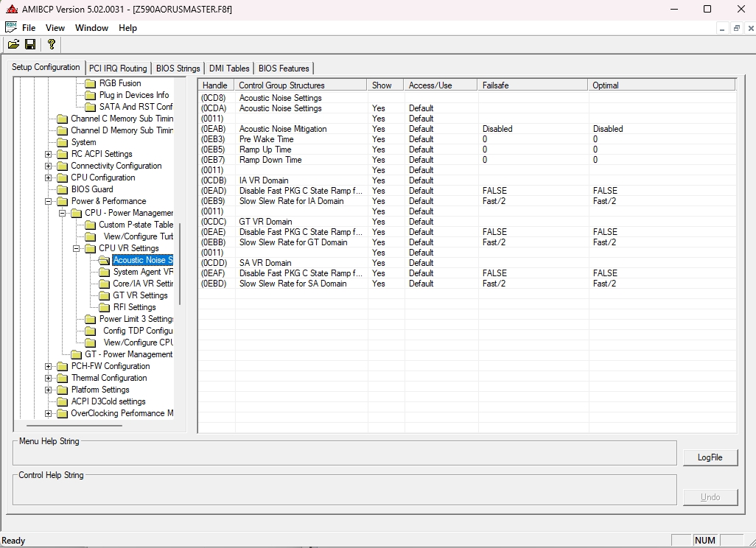Image resolution: width=756 pixels, height=548 pixels.
Task: Expand RC ACPI Settings node
Action: click(x=48, y=154)
